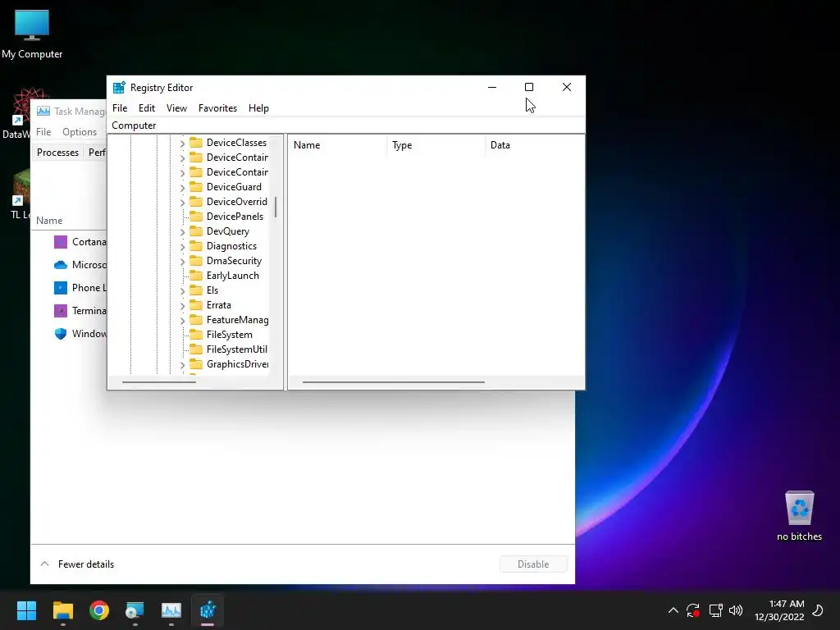
Task: Open the taskbar clock showing 1:47 AM
Action: 779,610
